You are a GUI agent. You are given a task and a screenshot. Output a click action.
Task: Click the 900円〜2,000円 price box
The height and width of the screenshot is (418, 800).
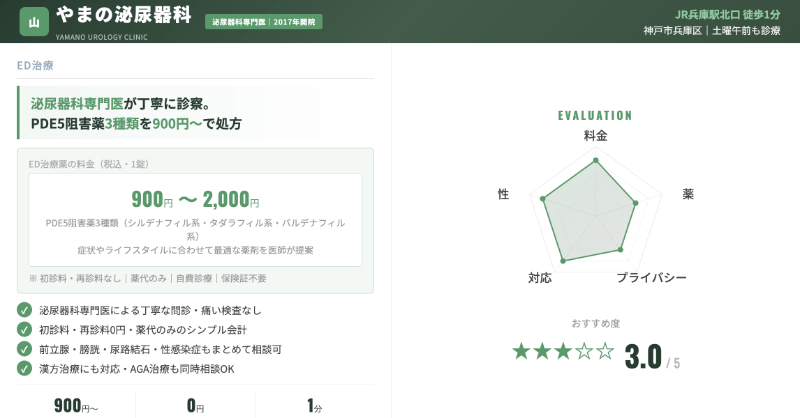point(195,218)
